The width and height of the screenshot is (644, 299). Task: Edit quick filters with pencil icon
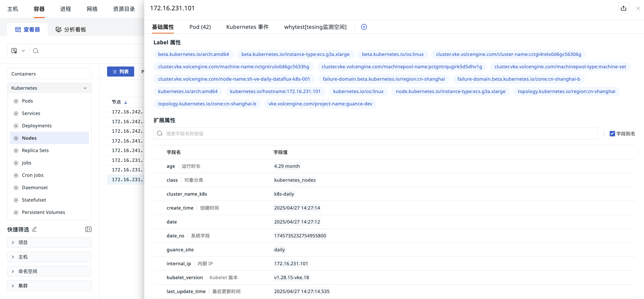tap(34, 229)
